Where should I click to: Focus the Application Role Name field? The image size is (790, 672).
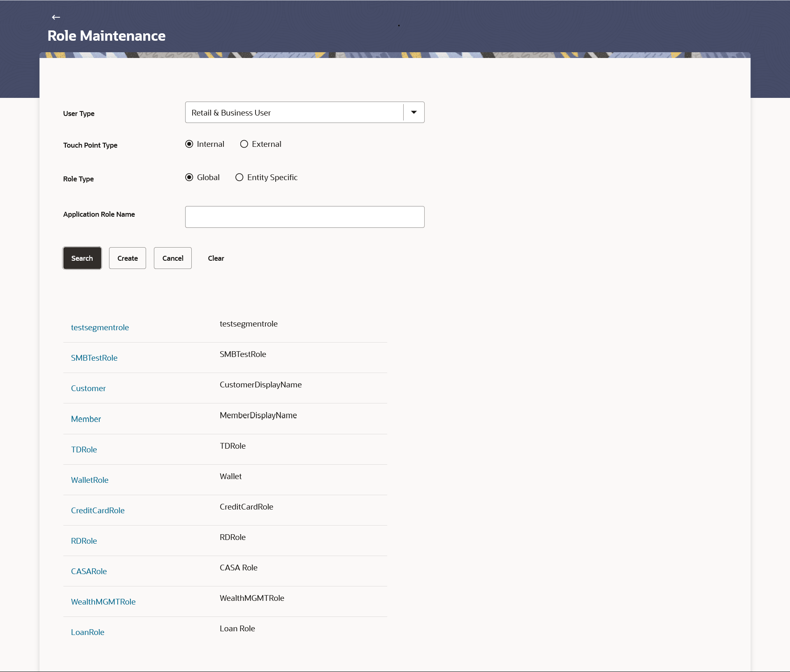[304, 217]
